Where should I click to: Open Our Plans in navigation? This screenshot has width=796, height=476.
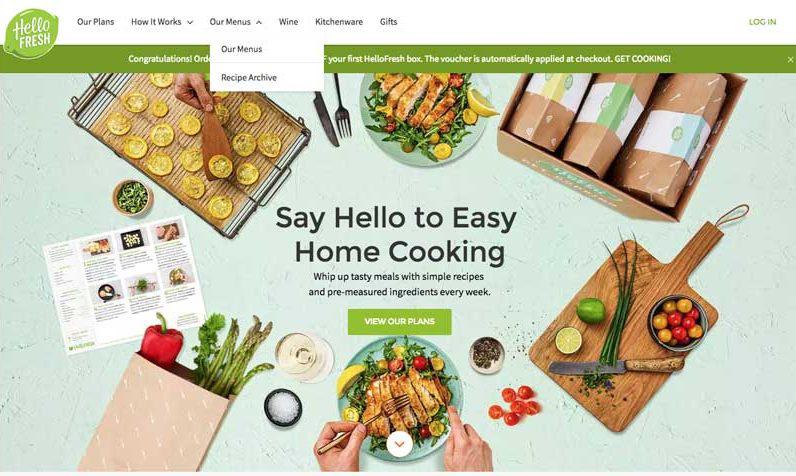click(x=95, y=22)
